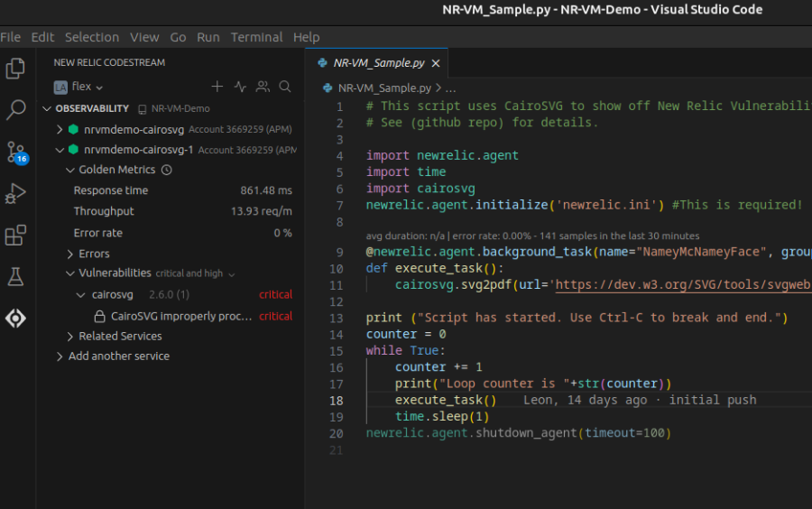The width and height of the screenshot is (812, 509).
Task: Open the Selection menu
Action: tap(92, 37)
